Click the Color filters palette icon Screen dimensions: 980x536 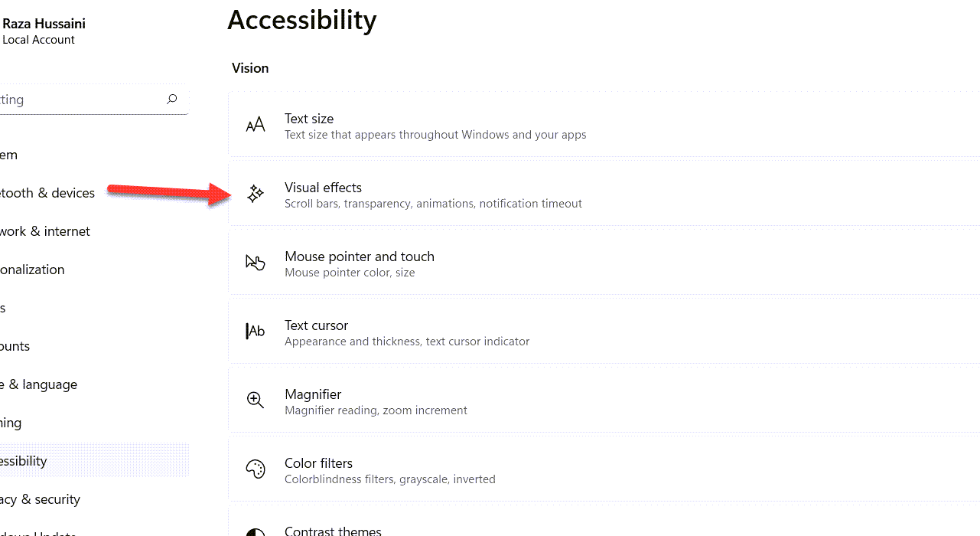(256, 469)
